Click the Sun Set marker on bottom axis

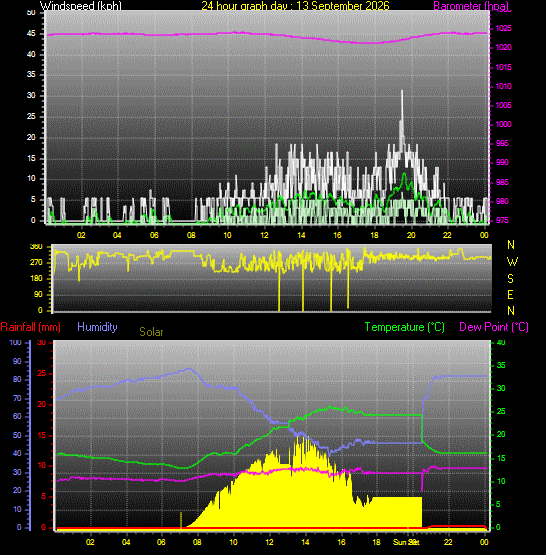(406, 542)
